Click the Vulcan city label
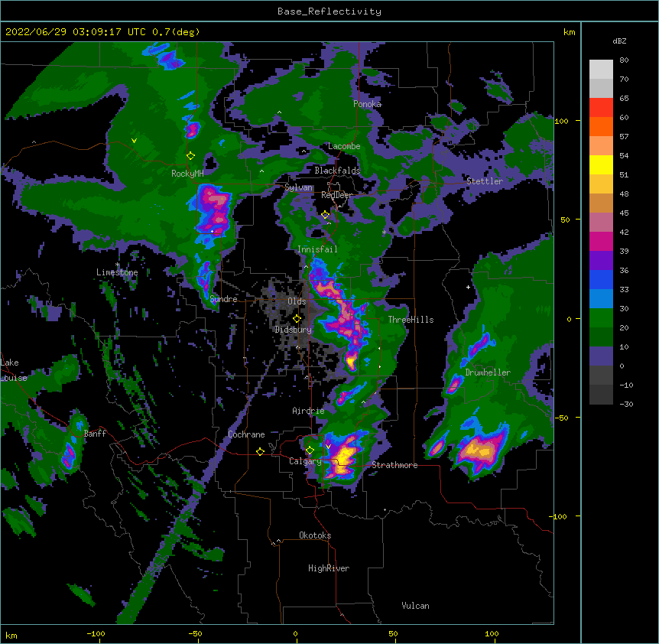Screen dimensions: 659x644 point(415,606)
